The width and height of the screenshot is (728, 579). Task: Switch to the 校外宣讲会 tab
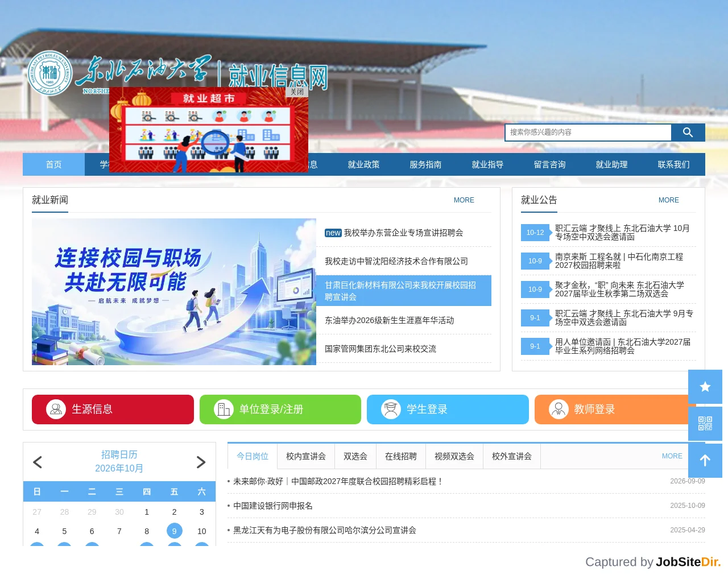coord(512,456)
